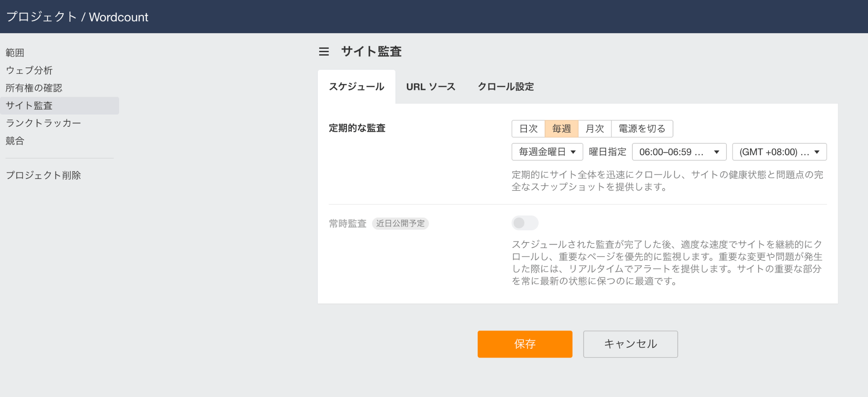Click プロジェクト削除 in the sidebar
Screen dimensions: 868x397
43,175
